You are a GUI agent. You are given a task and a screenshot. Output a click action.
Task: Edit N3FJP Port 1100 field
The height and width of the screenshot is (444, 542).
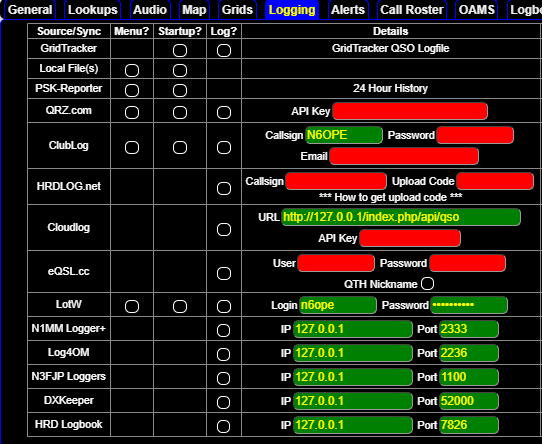click(469, 377)
